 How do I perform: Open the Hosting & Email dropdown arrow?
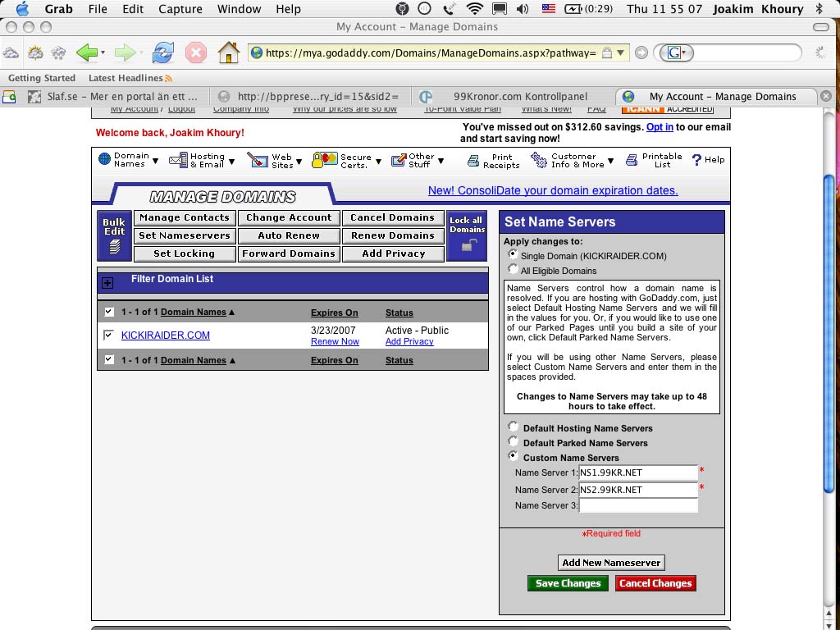(231, 162)
